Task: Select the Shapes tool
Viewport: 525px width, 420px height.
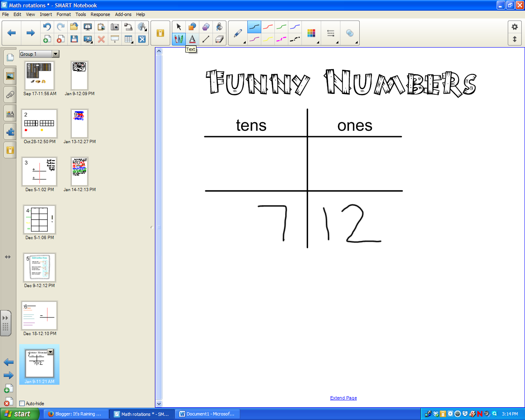Action: pyautogui.click(x=192, y=27)
